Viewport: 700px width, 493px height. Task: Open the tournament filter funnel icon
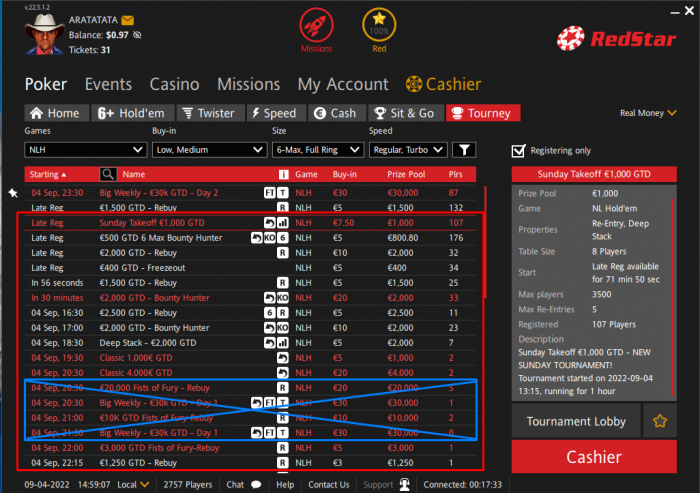point(464,150)
